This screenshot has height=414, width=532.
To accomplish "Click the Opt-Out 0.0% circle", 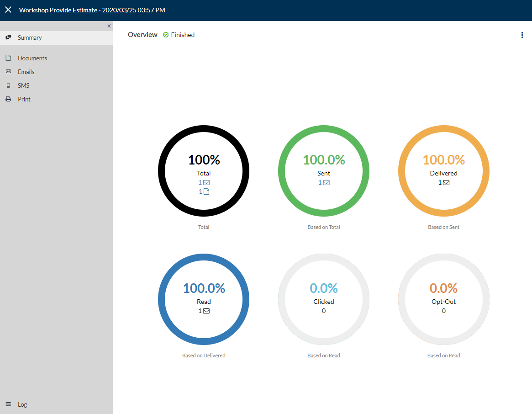I will pyautogui.click(x=444, y=299).
